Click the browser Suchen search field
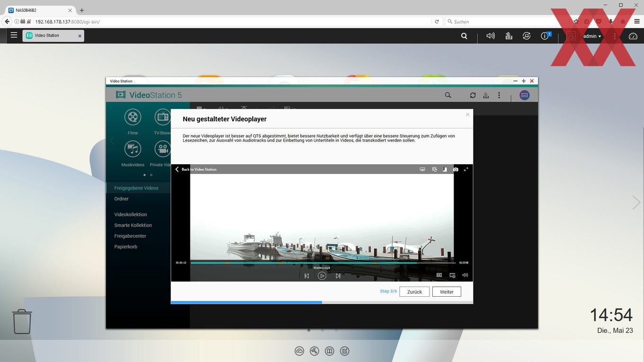644x362 pixels. (507, 21)
